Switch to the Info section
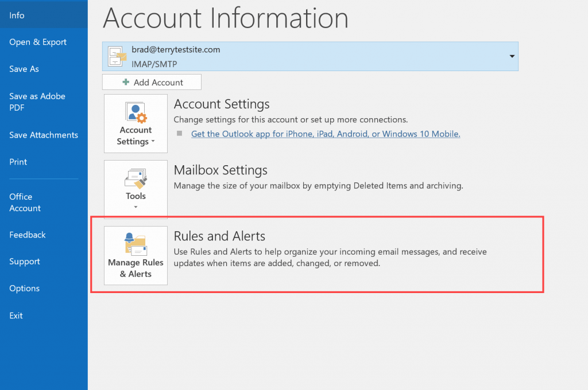Screen dimensions: 588x390 tap(17, 15)
